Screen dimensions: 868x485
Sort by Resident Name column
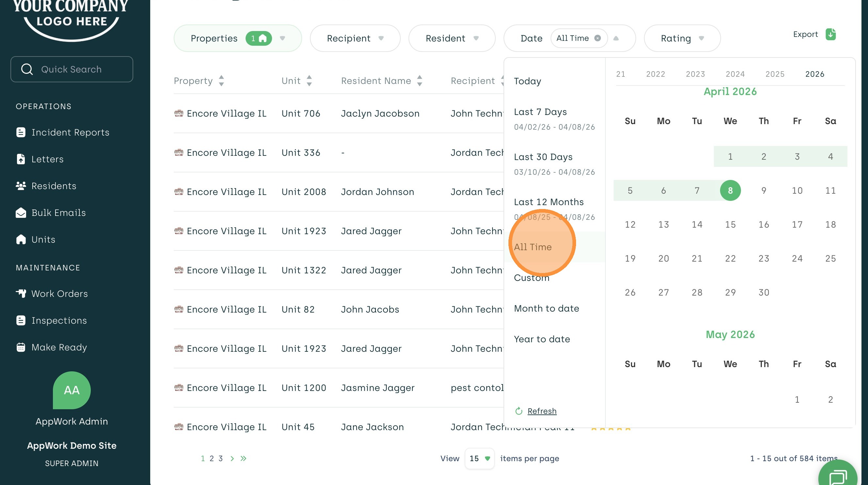point(419,81)
